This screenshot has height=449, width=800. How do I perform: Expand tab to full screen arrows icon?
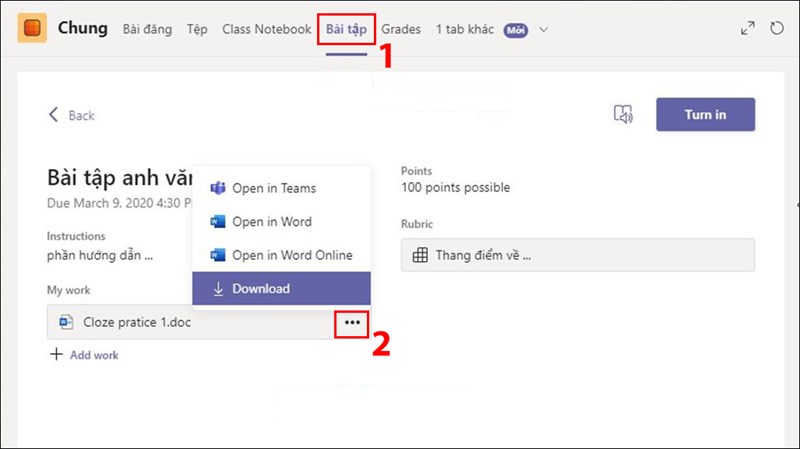click(x=747, y=29)
